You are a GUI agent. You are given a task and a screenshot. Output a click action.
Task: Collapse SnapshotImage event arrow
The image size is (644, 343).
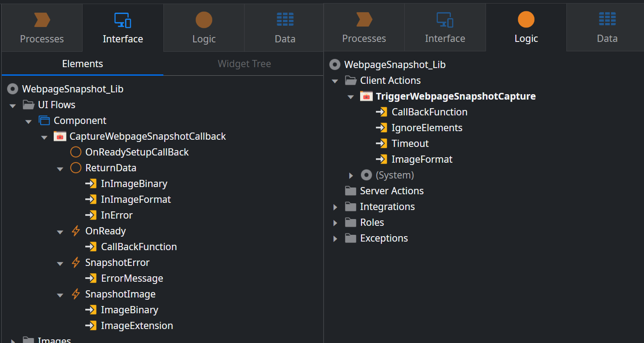click(60, 295)
